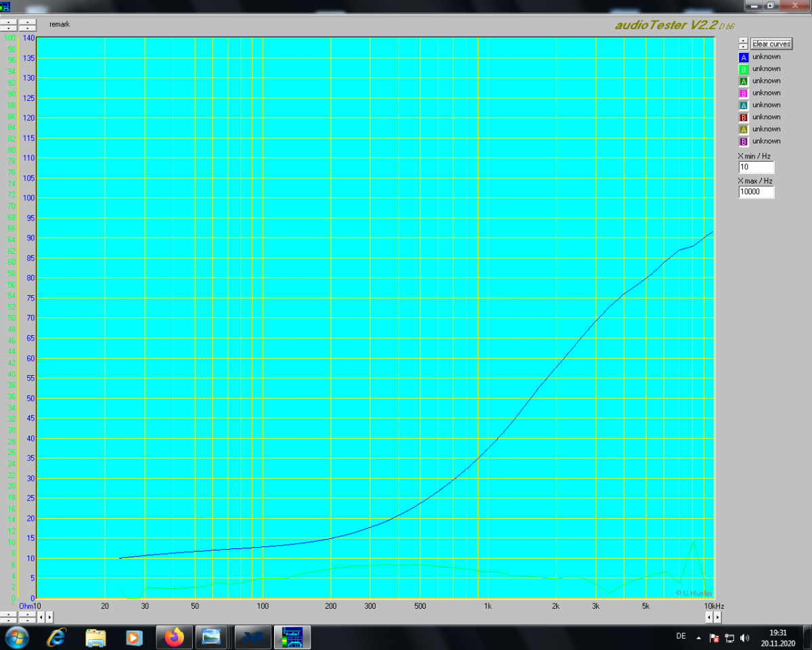The width and height of the screenshot is (812, 650).
Task: Toggle the magenta B curve button
Action: [744, 93]
